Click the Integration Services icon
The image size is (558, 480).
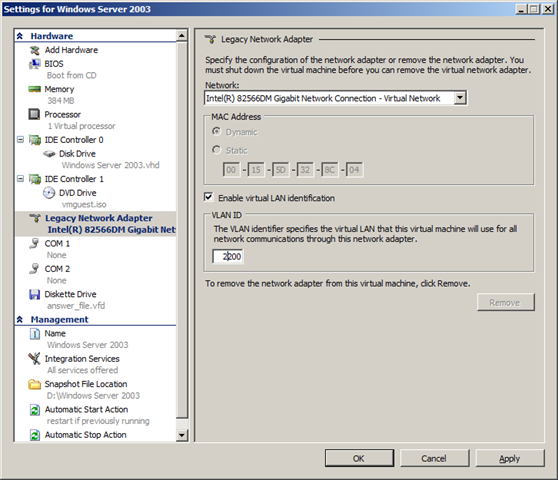tap(35, 359)
